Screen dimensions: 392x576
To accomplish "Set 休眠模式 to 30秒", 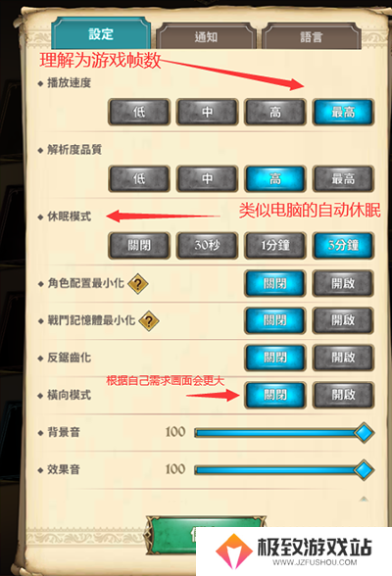I will [x=207, y=245].
